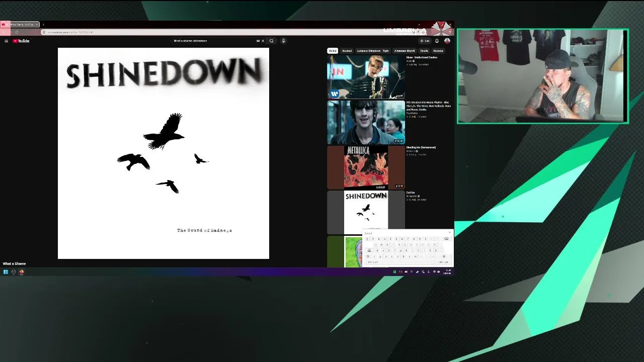Open the YouTube notifications bell
Screen dimensions: 644x362
[x=437, y=41]
